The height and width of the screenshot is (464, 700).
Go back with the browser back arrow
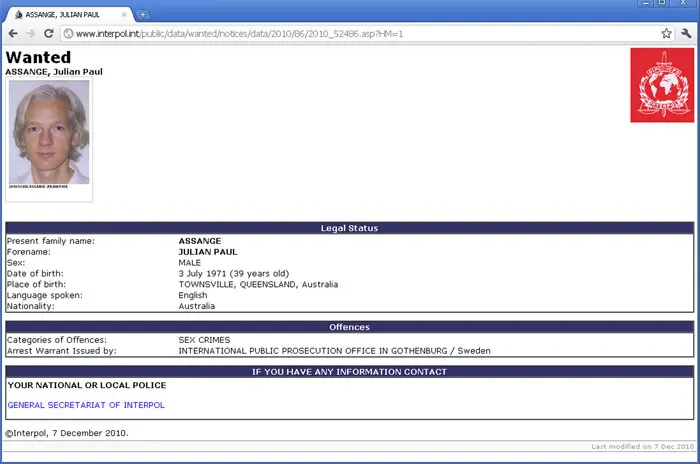(13, 33)
